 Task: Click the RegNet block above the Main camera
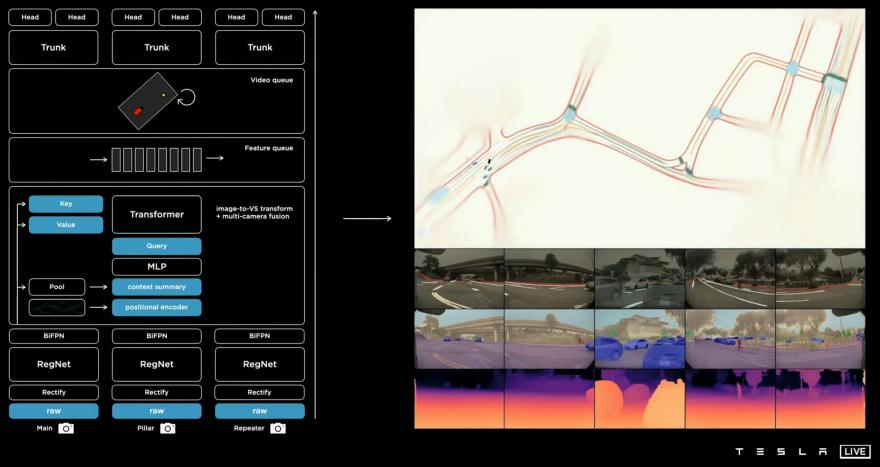coord(54,364)
